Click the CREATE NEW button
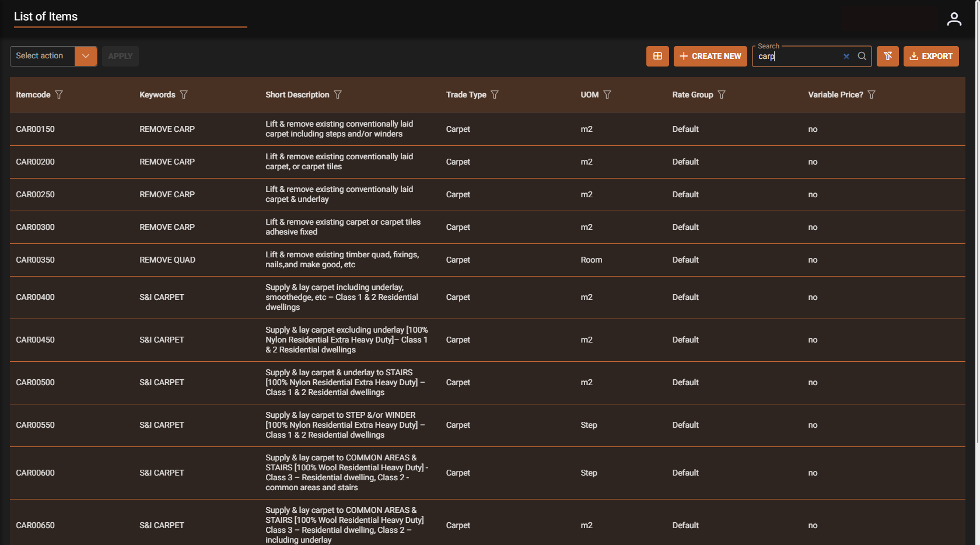 coord(710,56)
